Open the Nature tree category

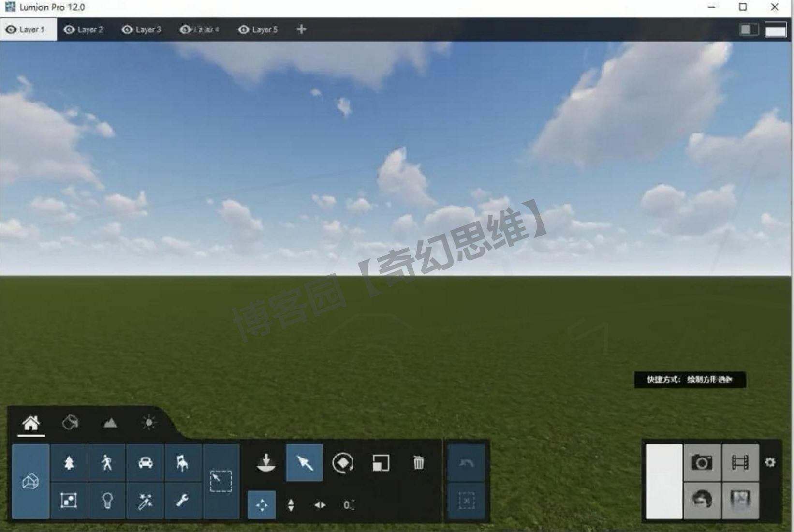point(69,463)
